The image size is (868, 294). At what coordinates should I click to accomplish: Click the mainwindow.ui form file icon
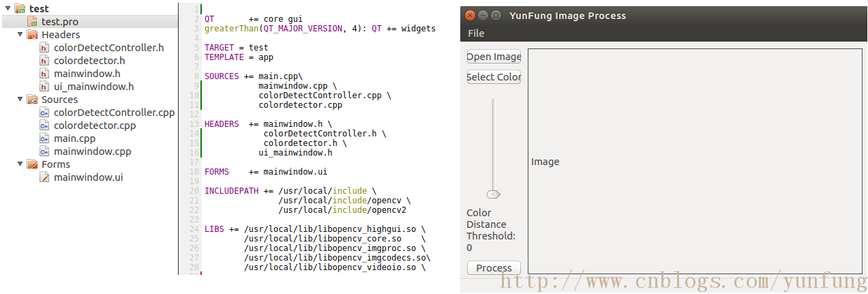click(44, 177)
